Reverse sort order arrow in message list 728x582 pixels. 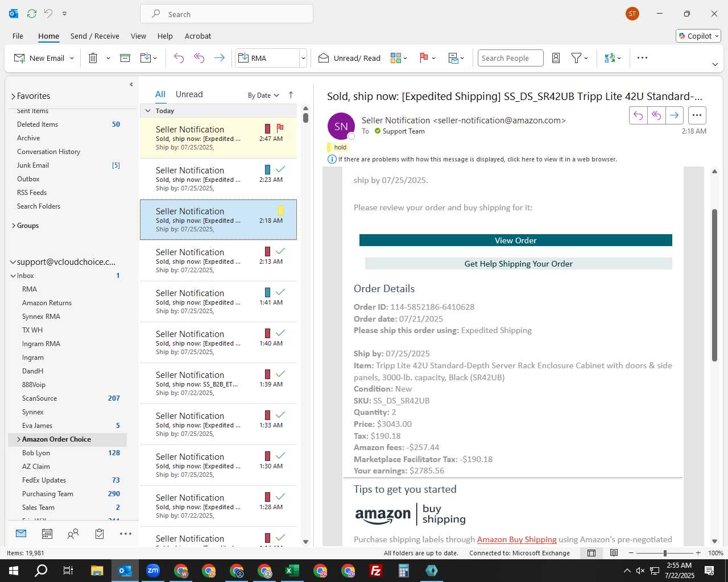(x=291, y=95)
